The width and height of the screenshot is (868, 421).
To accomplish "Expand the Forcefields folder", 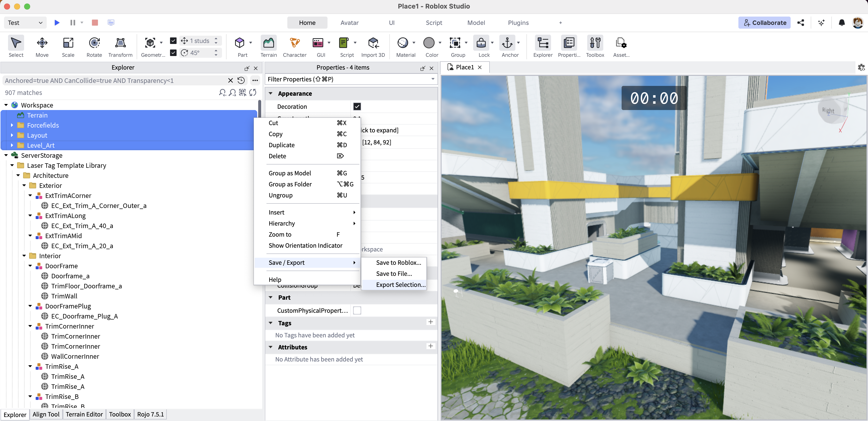I will pyautogui.click(x=12, y=125).
